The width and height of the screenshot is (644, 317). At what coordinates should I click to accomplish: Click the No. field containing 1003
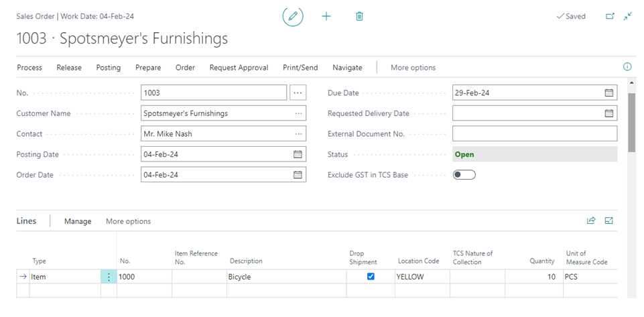(x=214, y=92)
